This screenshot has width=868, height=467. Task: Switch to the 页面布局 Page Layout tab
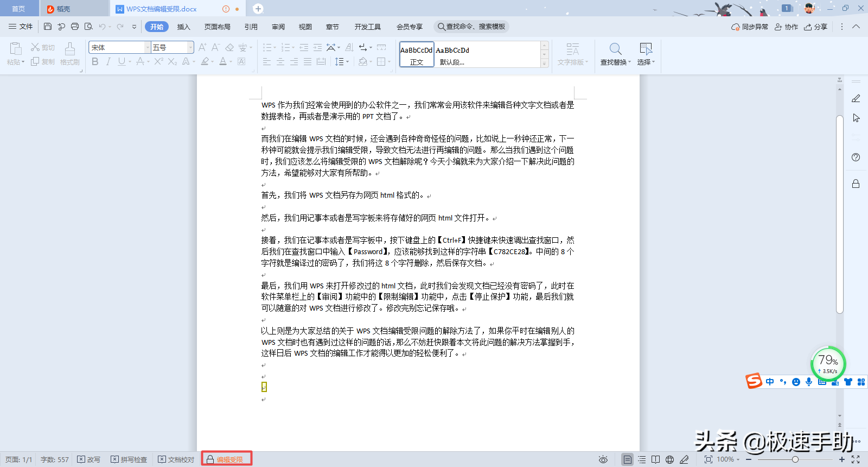coord(218,27)
